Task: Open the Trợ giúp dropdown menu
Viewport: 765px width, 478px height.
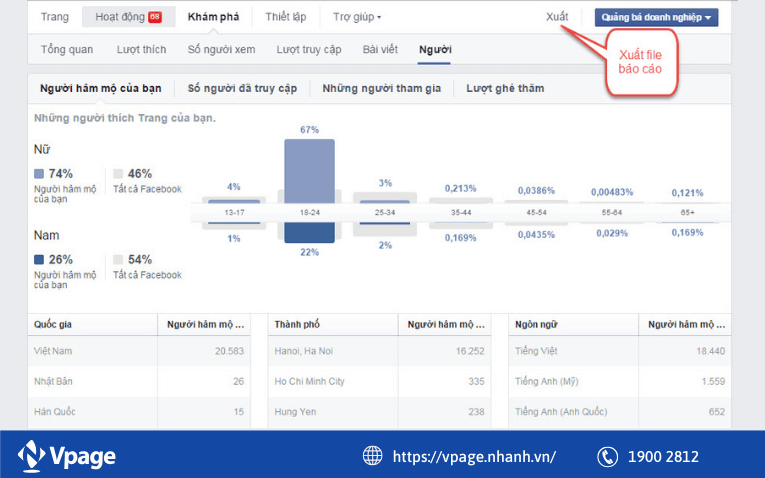Action: click(x=357, y=17)
